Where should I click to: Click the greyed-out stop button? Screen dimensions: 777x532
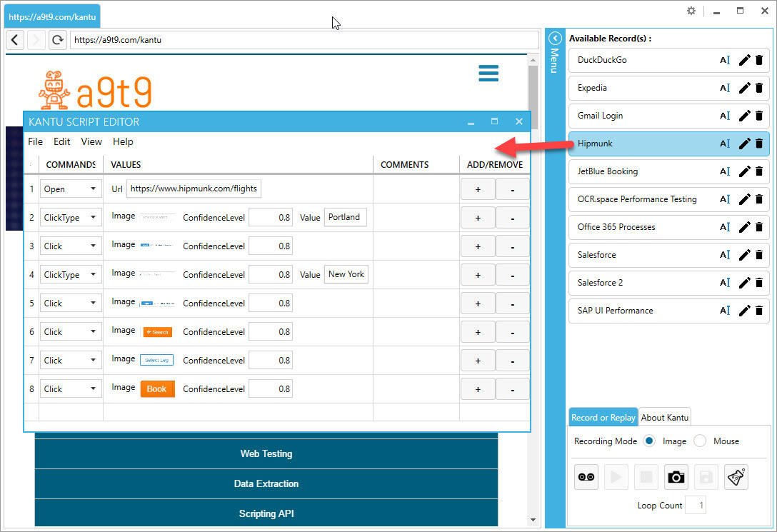click(646, 477)
